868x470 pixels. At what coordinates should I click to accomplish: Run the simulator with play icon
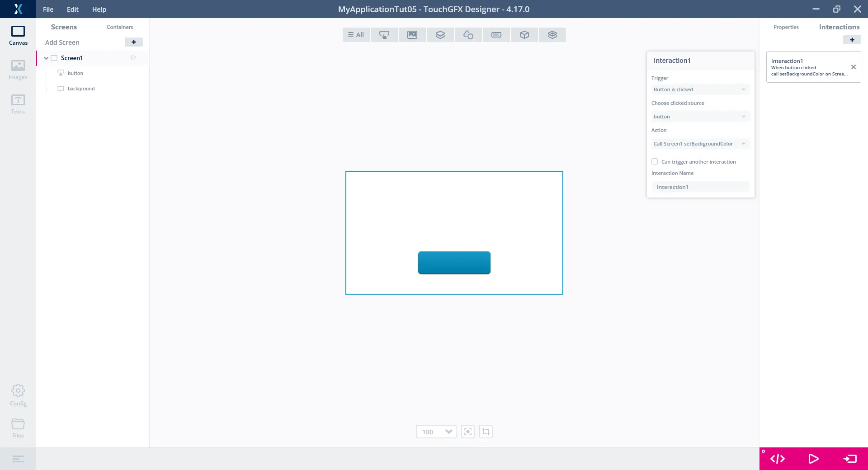click(x=813, y=459)
